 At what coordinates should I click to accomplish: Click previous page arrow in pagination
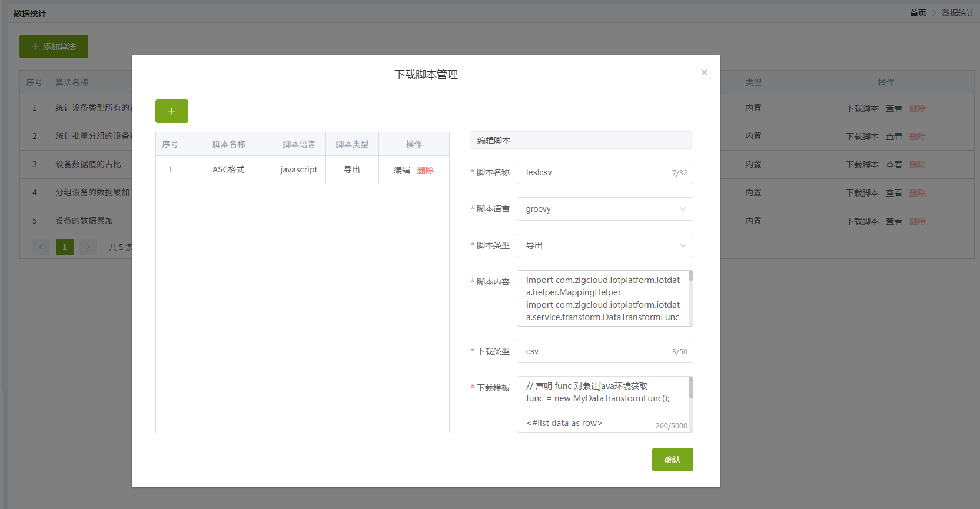(x=41, y=247)
